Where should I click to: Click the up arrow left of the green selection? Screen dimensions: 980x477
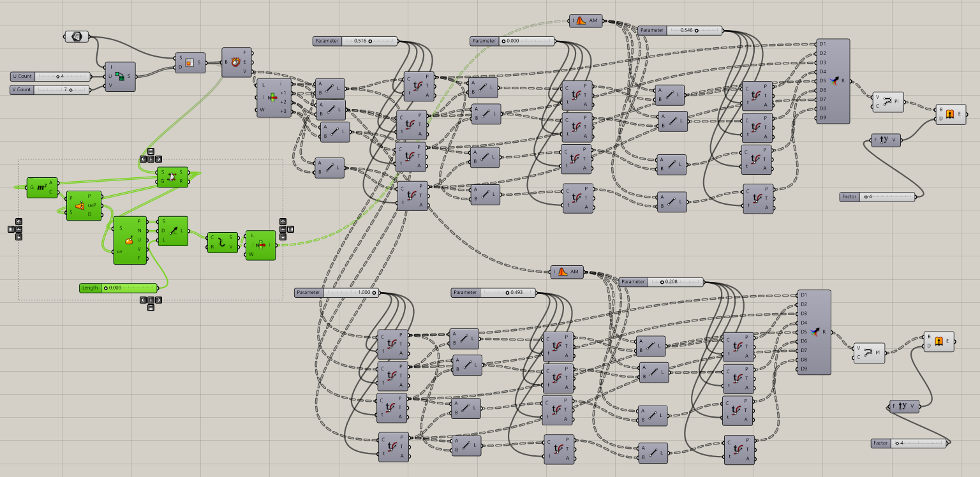click(19, 221)
